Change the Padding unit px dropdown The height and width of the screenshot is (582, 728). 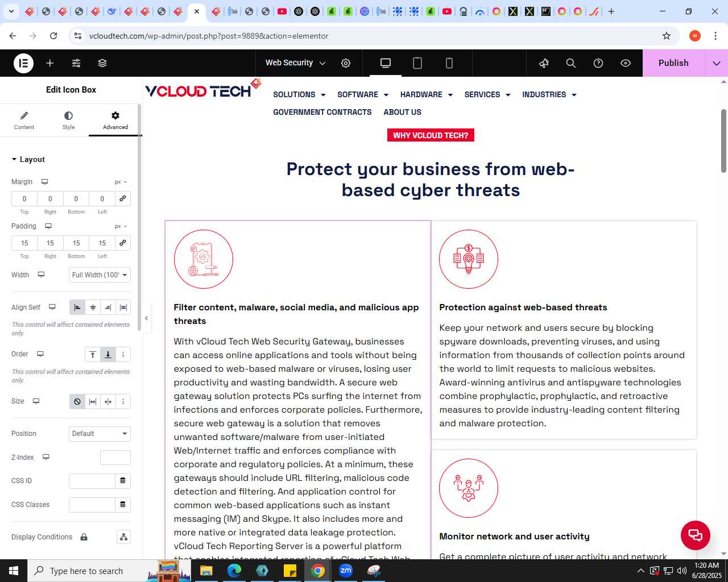[121, 226]
